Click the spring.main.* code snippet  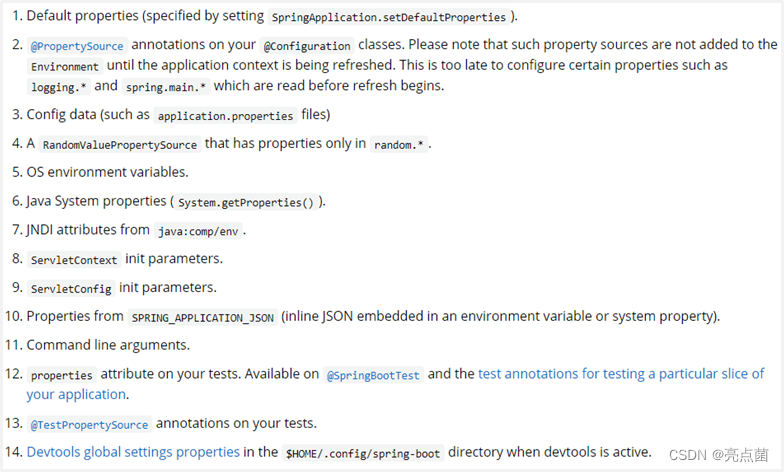pos(166,87)
